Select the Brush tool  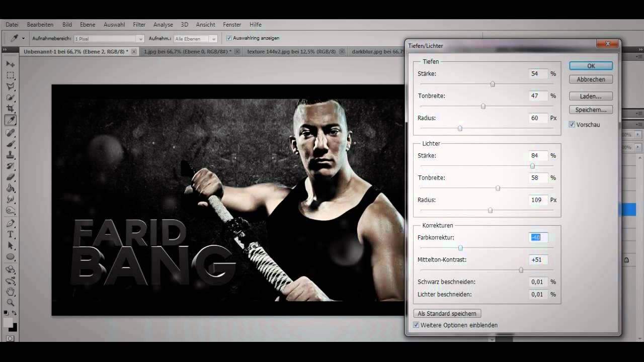(10, 144)
